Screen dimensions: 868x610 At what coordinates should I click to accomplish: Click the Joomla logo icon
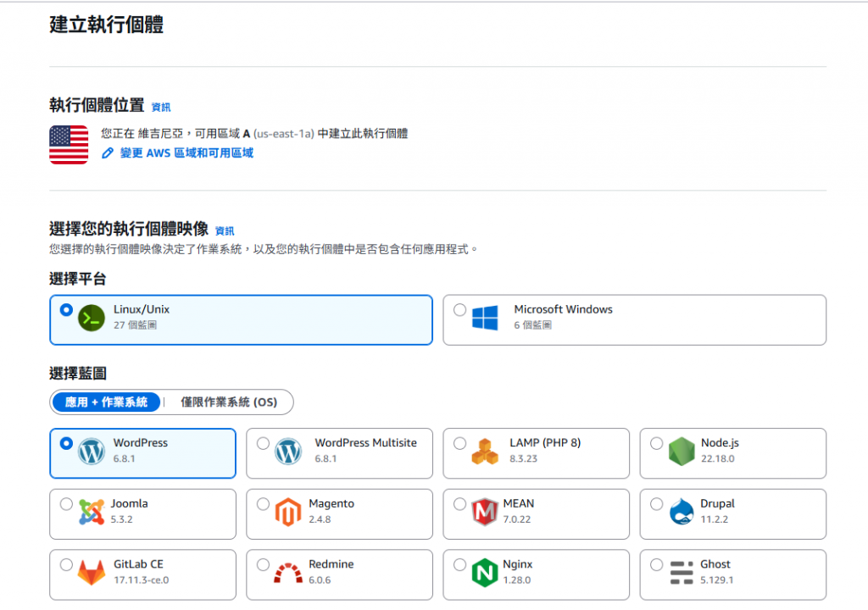tap(92, 512)
